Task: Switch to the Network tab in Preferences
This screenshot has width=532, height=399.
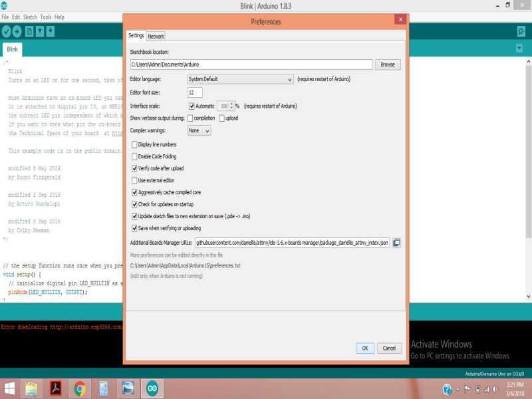Action: click(x=156, y=37)
